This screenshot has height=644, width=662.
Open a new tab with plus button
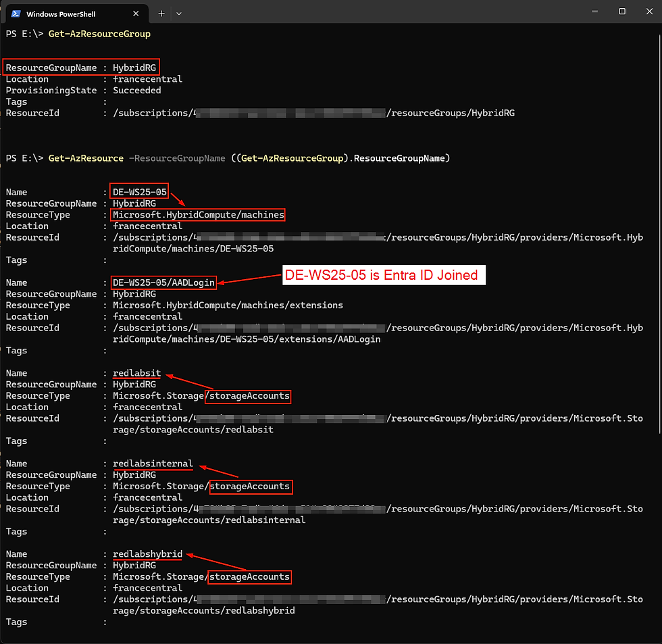pos(161,14)
